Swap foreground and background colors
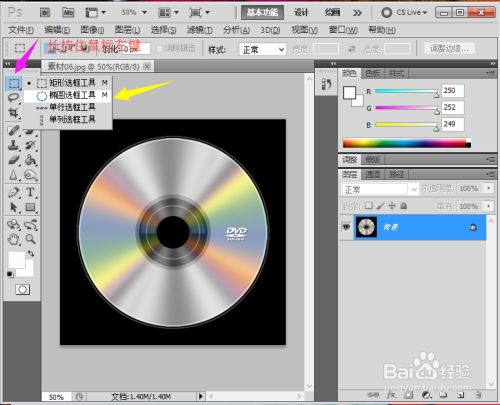 pyautogui.click(x=31, y=253)
